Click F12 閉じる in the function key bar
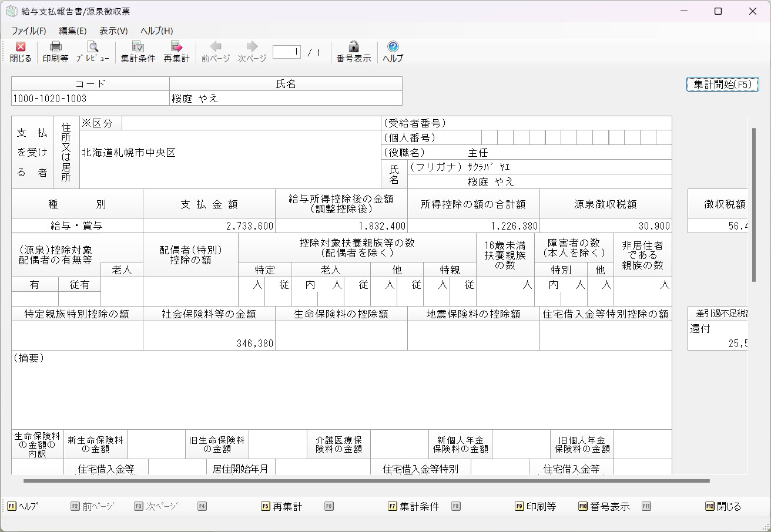 point(723,506)
